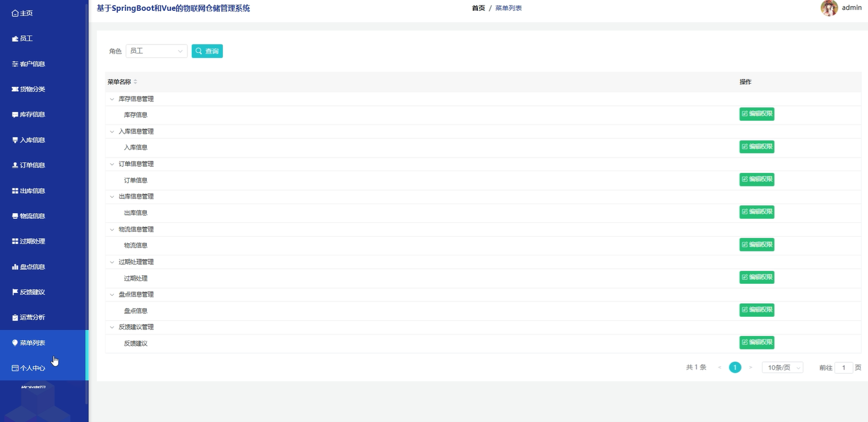Click the 物流信息 sidebar icon
This screenshot has height=422, width=868.
[15, 216]
